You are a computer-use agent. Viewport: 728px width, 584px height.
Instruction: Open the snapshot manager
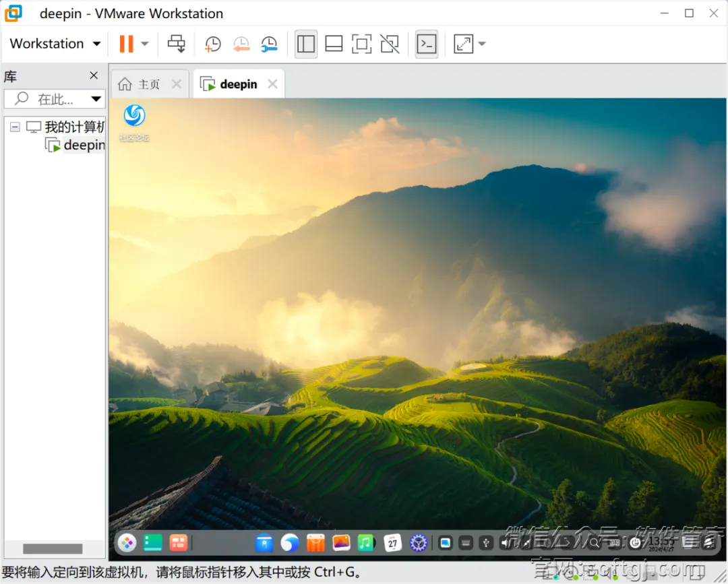[269, 44]
